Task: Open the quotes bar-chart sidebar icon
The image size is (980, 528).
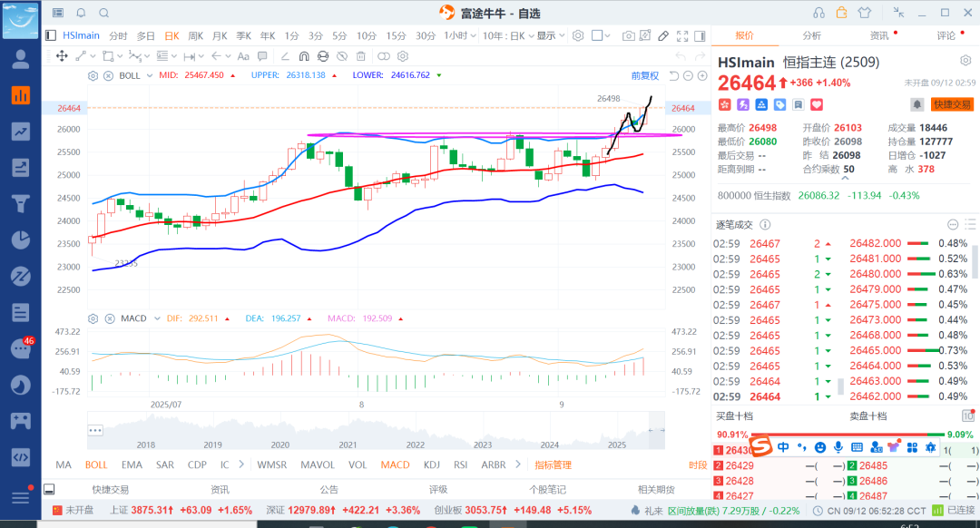Action: (x=21, y=95)
